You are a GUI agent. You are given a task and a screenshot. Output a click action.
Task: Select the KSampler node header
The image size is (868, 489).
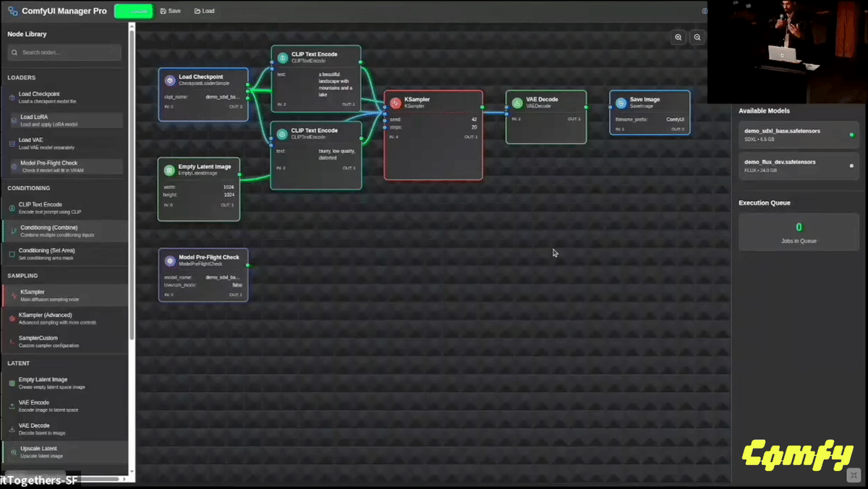433,102
